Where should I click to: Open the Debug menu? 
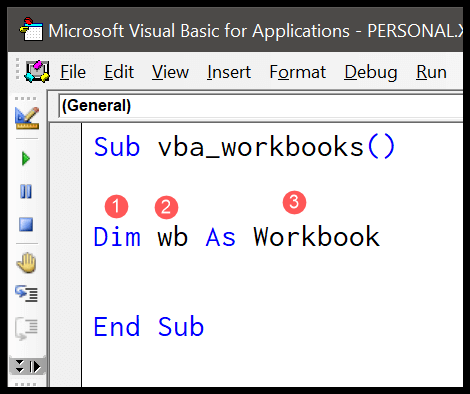click(371, 72)
